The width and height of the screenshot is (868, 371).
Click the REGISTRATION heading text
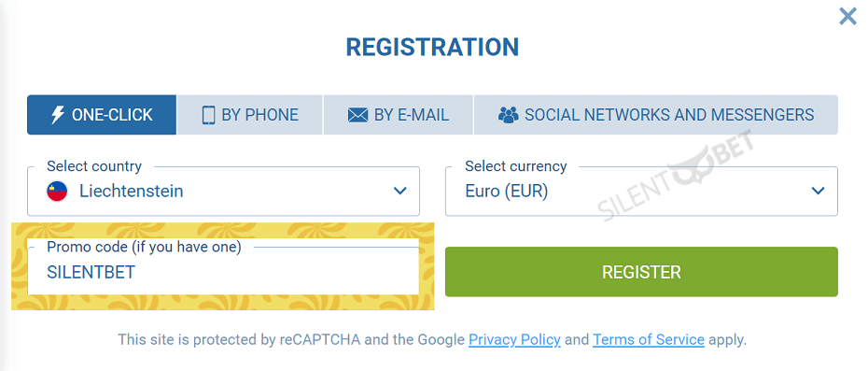[432, 48]
